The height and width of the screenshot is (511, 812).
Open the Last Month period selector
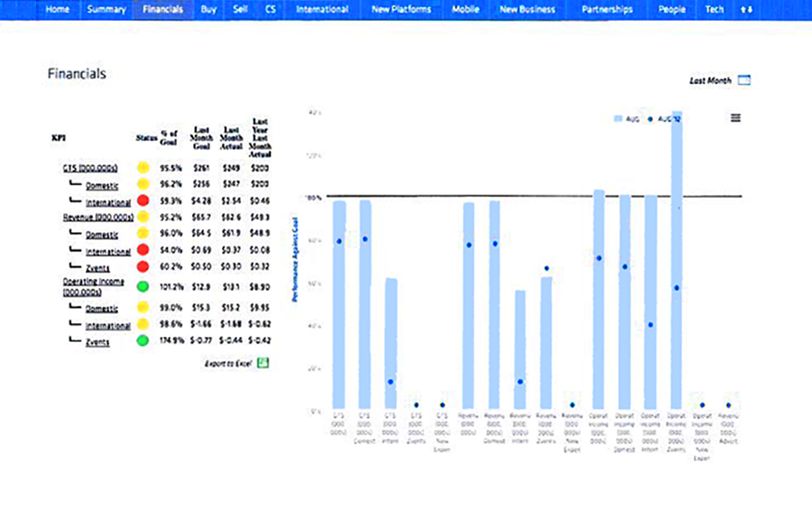(x=710, y=80)
